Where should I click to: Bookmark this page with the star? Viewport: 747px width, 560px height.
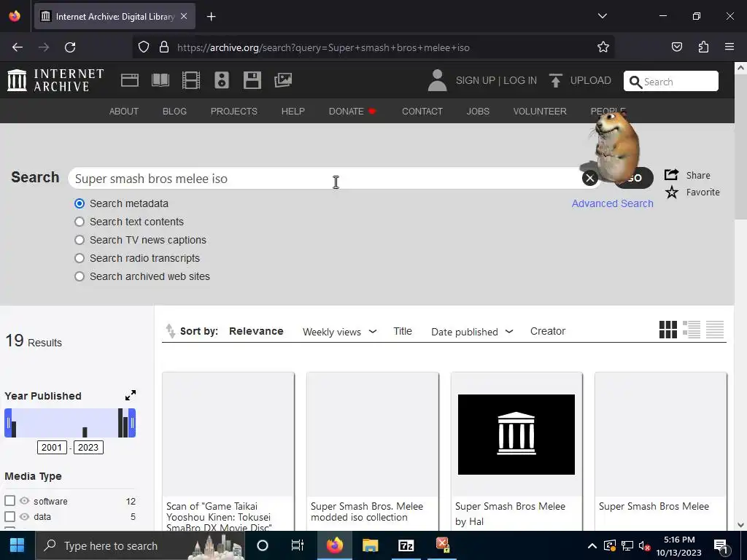click(x=603, y=47)
